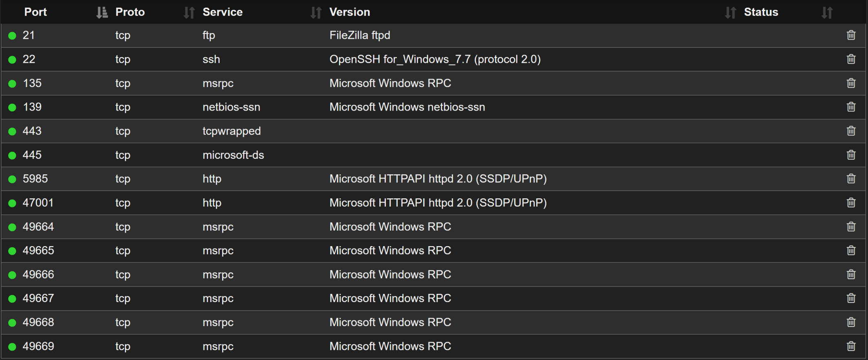The width and height of the screenshot is (868, 360).
Task: Click trash icon for port 139 netbios-ssn
Action: (851, 107)
